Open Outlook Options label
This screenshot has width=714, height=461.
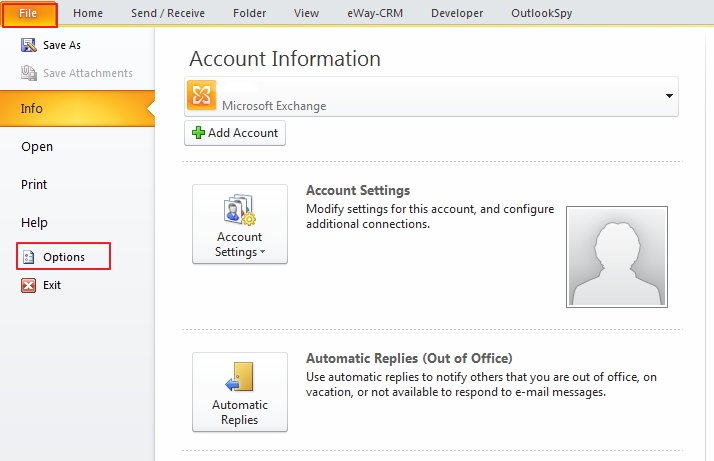tap(64, 257)
